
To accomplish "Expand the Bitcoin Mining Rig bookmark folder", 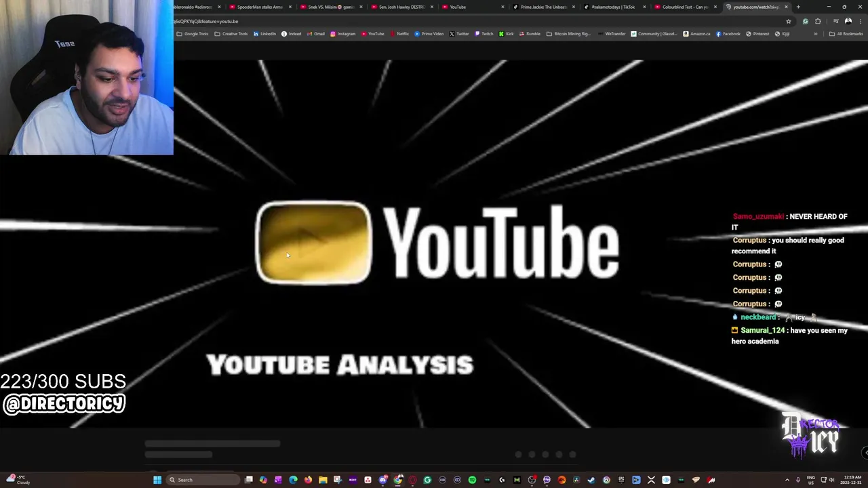I will 570,34.
